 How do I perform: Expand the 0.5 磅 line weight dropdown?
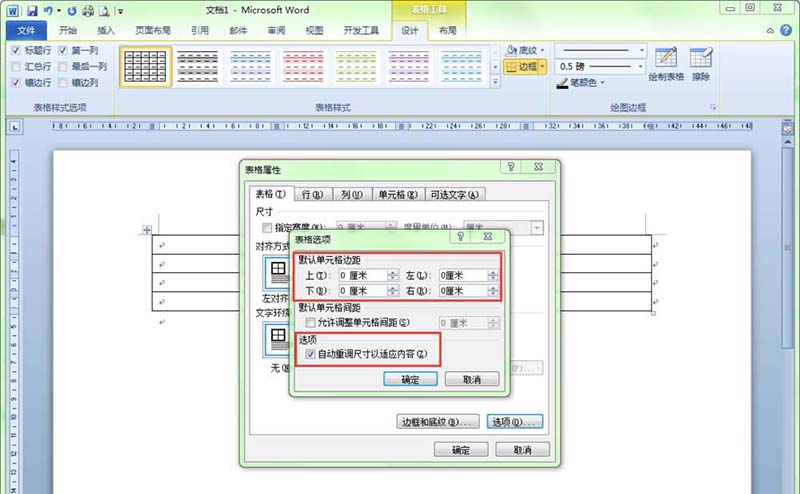tap(640, 66)
